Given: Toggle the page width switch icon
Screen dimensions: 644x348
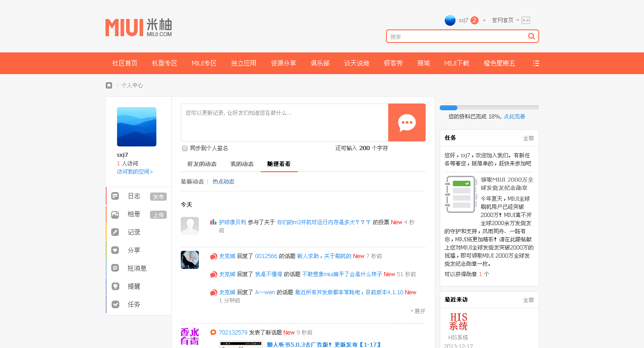Looking at the screenshot, I should (526, 20).
